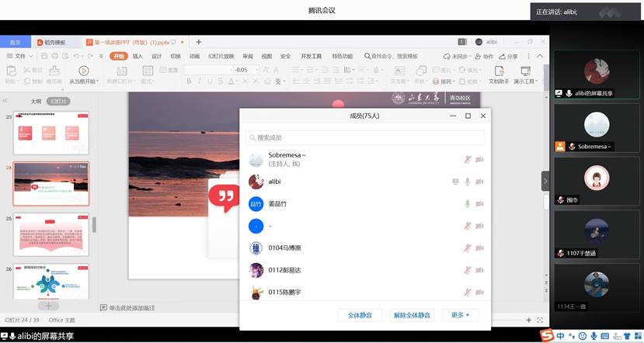The image size is (644, 343).
Task: Toggle the muted mic for Sobremesa~
Action: (x=468, y=160)
